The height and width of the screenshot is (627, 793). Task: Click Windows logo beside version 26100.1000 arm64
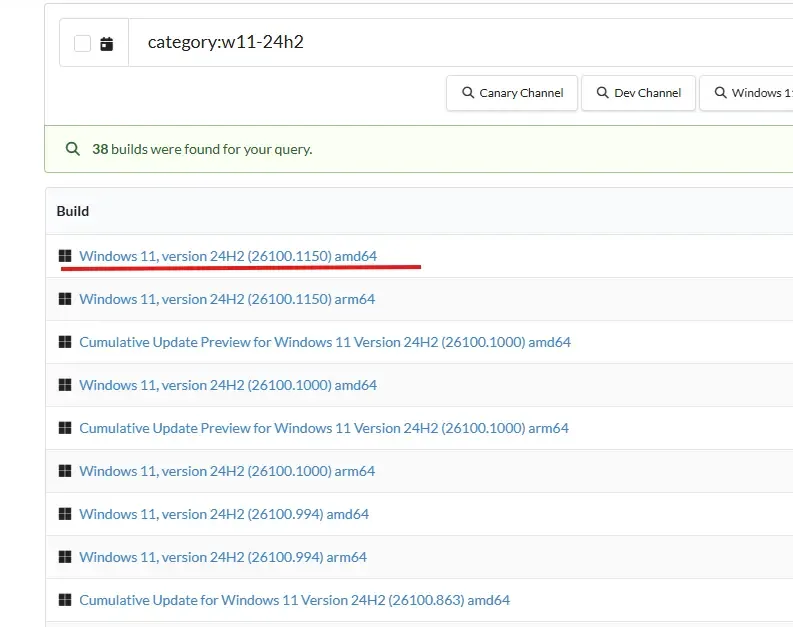[x=65, y=471]
